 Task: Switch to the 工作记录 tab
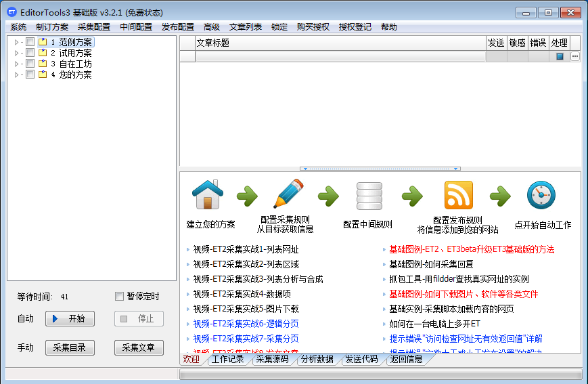228,360
